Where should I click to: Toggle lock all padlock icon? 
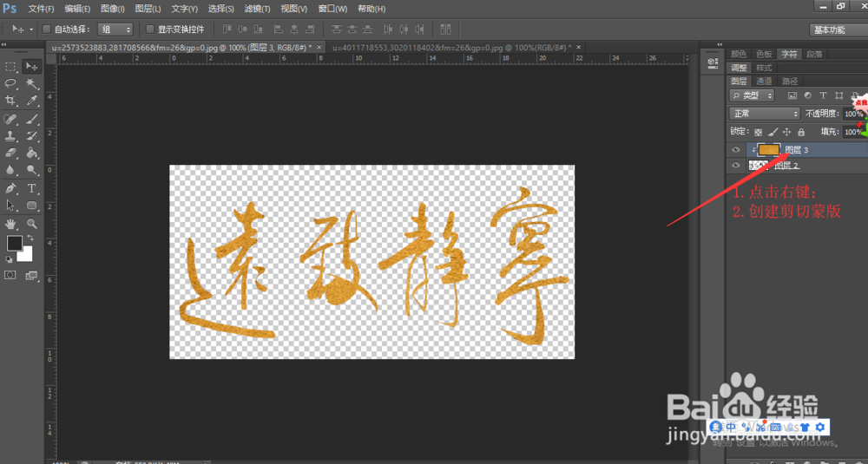click(x=801, y=132)
